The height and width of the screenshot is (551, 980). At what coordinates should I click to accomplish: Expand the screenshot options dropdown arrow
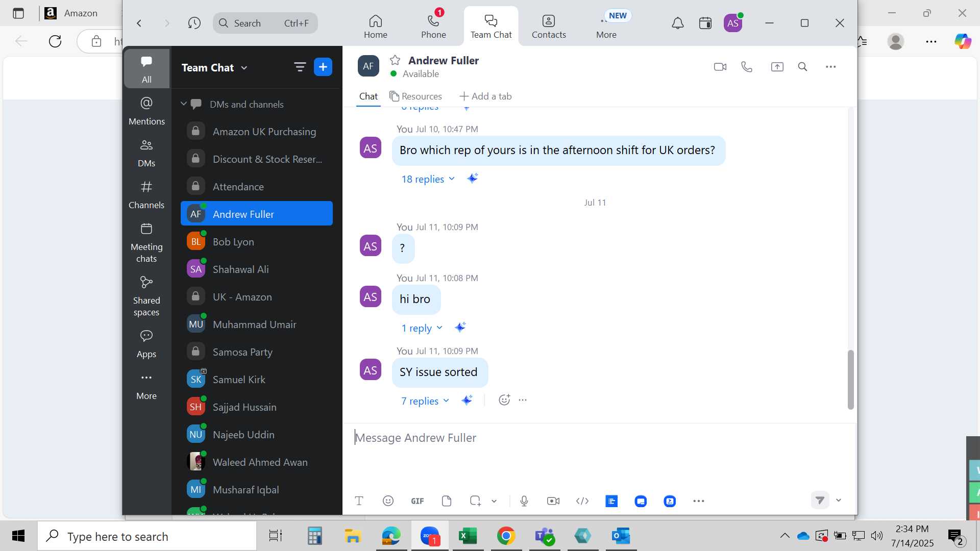tap(494, 501)
